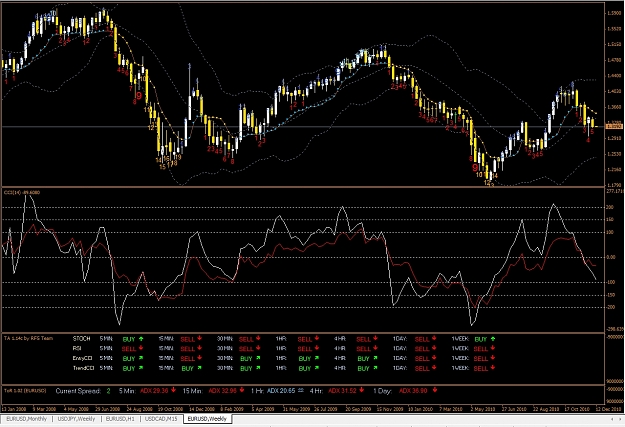Click the EasyCCI 1 DAY 'SELL' signal text

click(x=422, y=359)
